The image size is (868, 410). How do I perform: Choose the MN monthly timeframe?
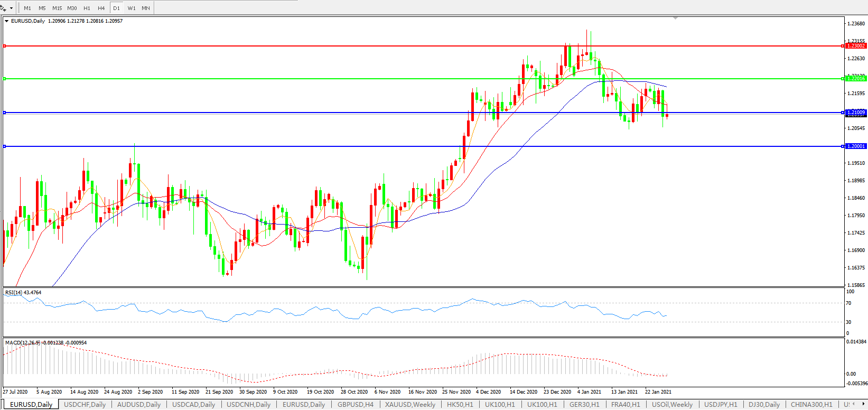tap(146, 8)
